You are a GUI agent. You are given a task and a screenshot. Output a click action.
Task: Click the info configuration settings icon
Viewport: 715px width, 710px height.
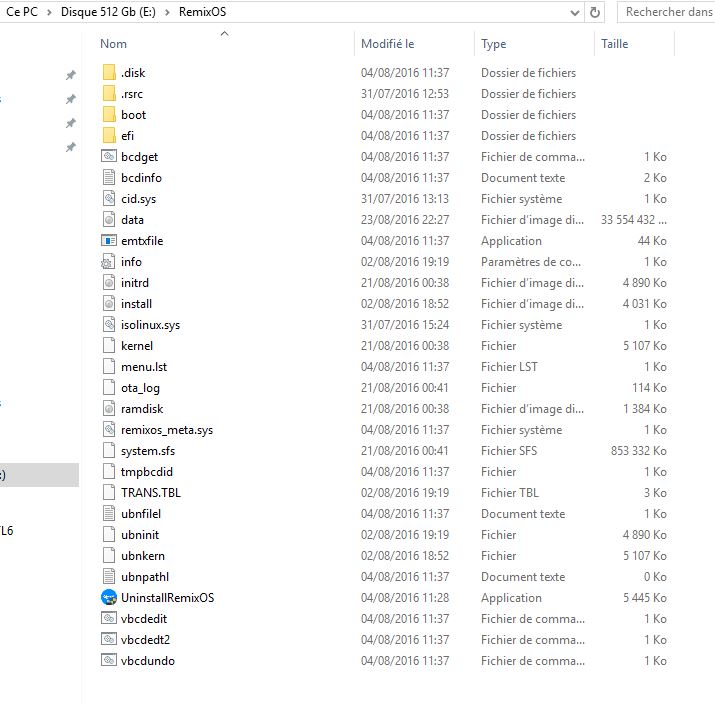point(108,261)
